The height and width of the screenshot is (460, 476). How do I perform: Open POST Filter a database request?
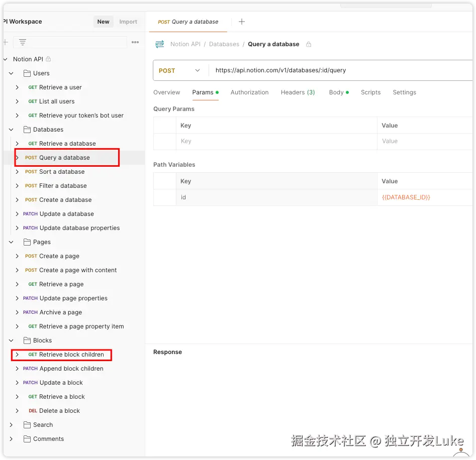pyautogui.click(x=56, y=186)
